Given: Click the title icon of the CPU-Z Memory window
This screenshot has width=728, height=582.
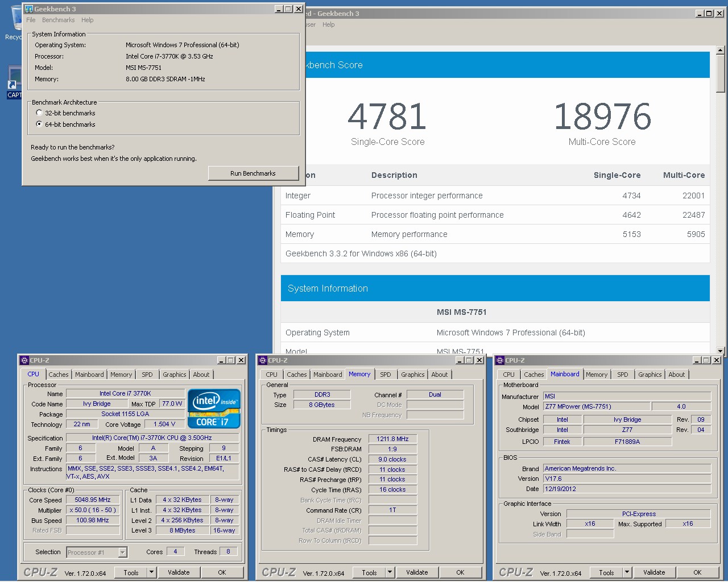Looking at the screenshot, I should coord(263,360).
